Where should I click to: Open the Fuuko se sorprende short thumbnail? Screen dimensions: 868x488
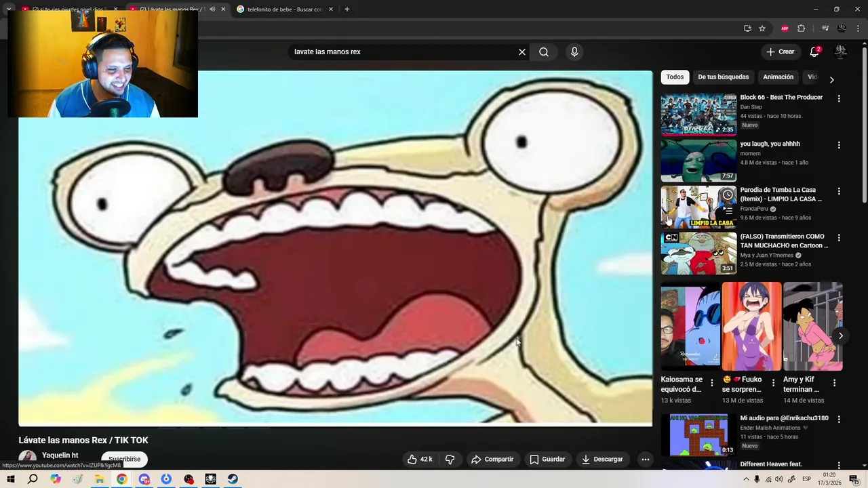pyautogui.click(x=751, y=327)
